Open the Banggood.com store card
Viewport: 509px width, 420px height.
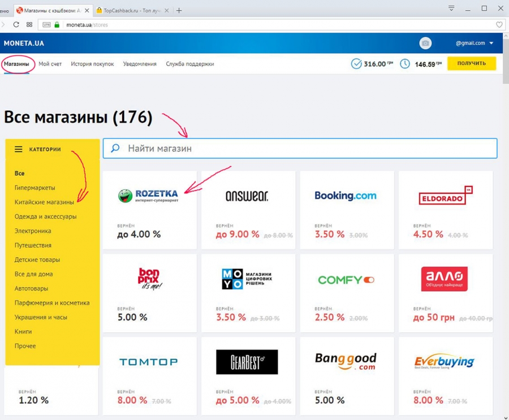click(x=347, y=376)
